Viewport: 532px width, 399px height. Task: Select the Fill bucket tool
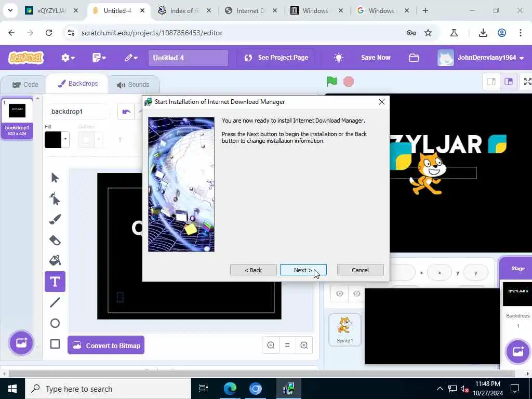(x=55, y=261)
